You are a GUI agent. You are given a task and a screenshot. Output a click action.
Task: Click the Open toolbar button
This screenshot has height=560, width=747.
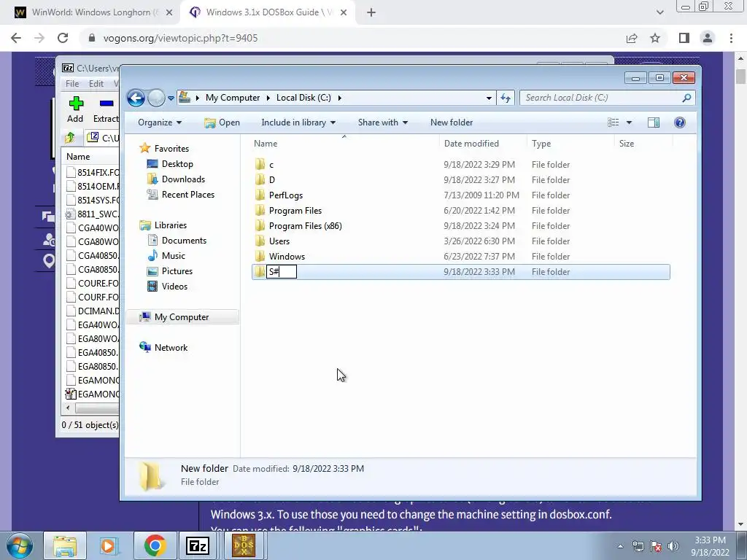point(222,122)
